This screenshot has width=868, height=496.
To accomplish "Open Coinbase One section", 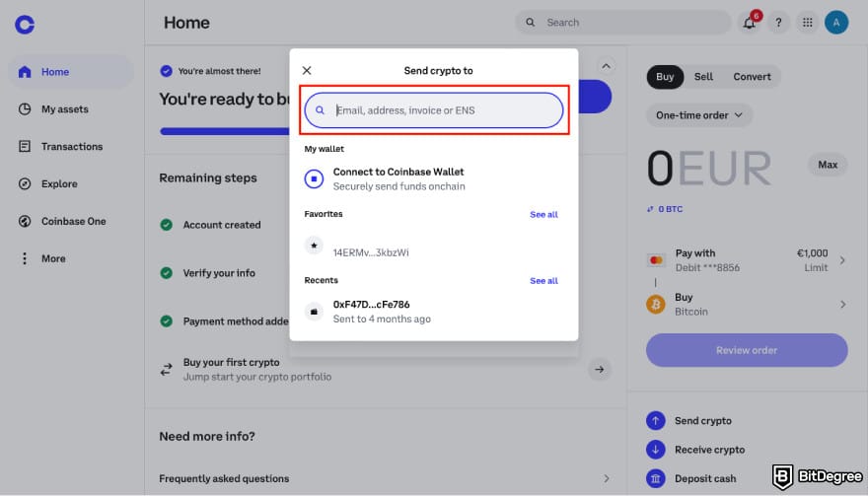I will coord(71,221).
